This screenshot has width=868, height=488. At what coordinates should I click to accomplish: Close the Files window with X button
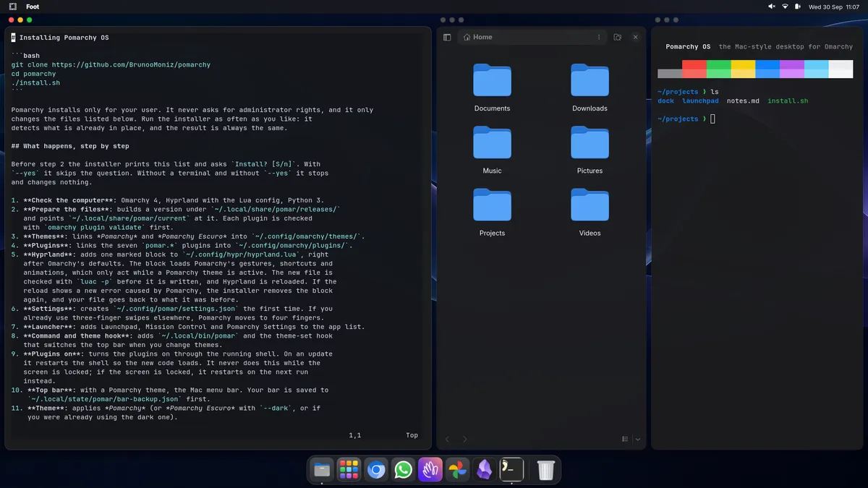pyautogui.click(x=636, y=37)
